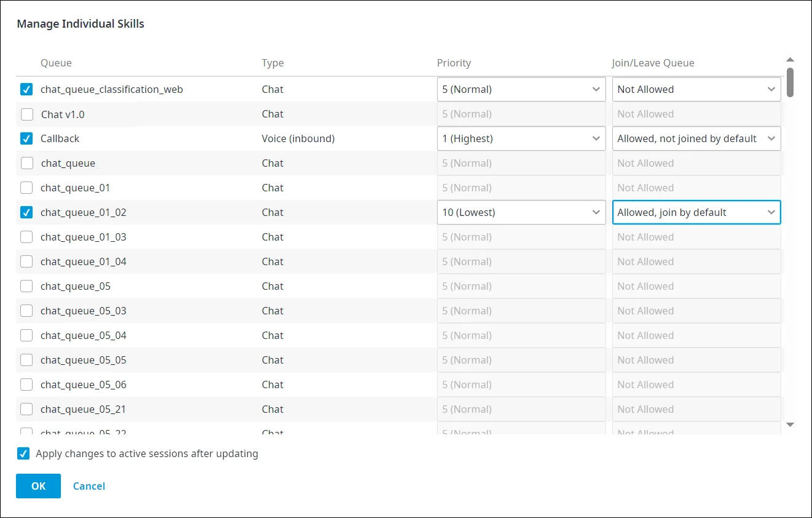Click the Type column header

[273, 63]
